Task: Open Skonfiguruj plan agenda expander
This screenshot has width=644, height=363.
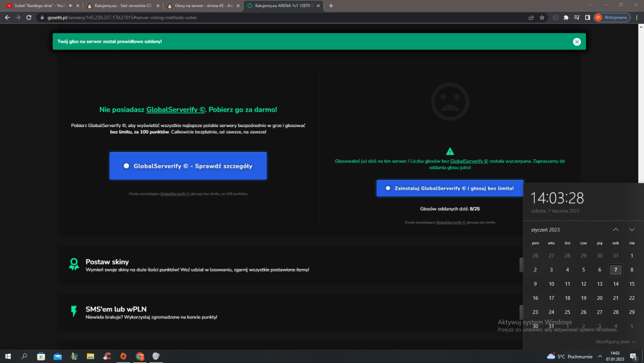Action: 616,342
